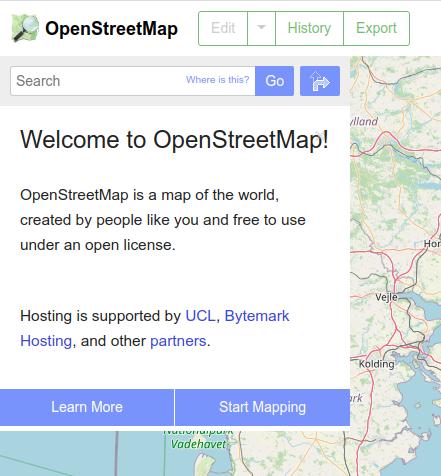Focus the Search input field

(x=133, y=81)
